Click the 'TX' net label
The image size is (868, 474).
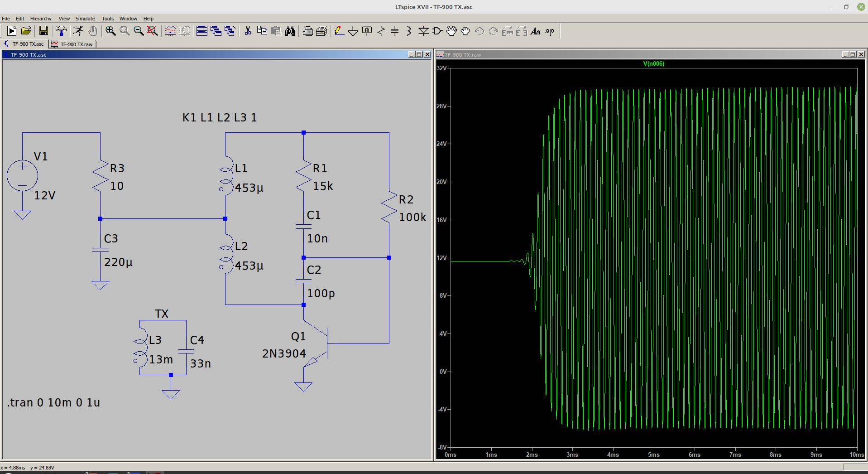click(162, 314)
